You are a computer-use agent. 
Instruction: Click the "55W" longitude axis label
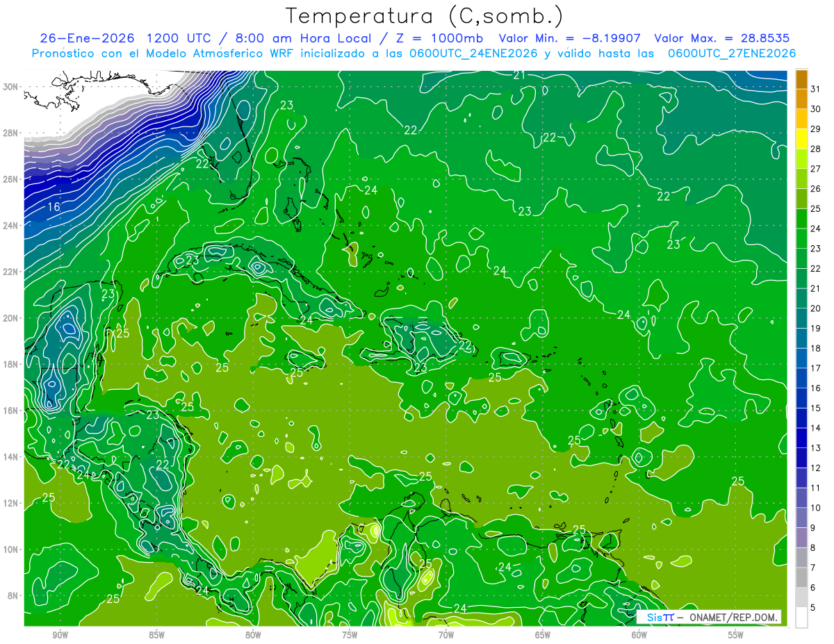736,635
